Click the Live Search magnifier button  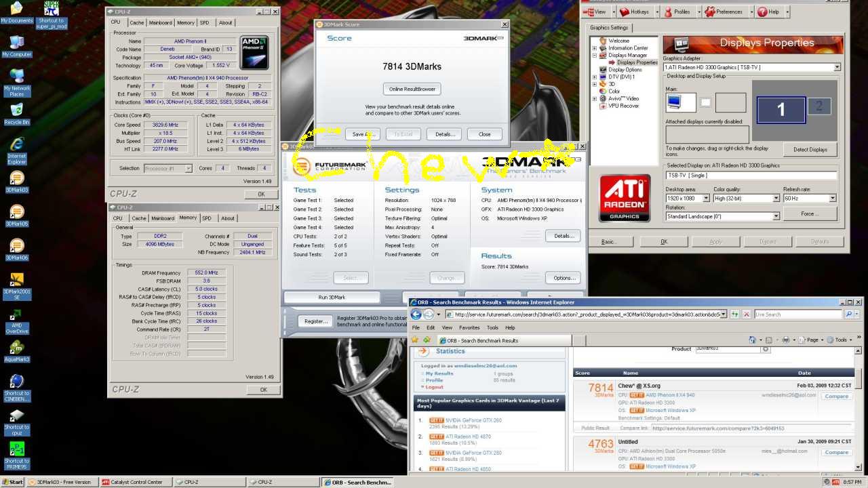pos(848,314)
